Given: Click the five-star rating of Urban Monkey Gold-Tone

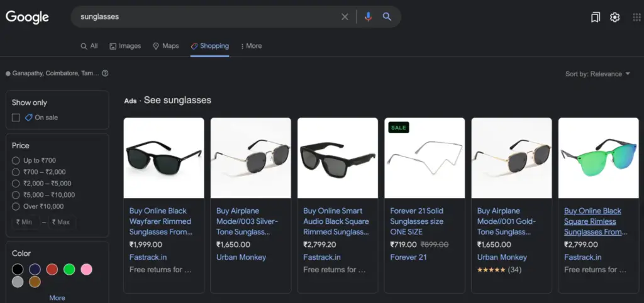Looking at the screenshot, I should point(491,270).
